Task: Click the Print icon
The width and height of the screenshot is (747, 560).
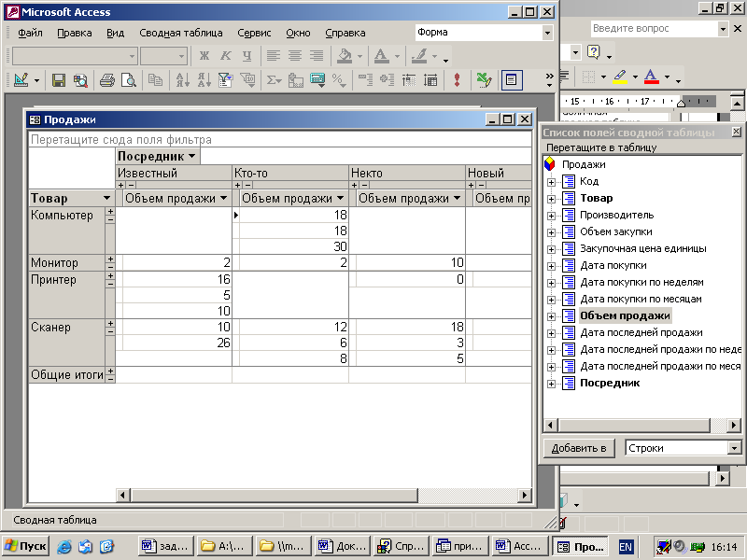Action: (x=107, y=80)
